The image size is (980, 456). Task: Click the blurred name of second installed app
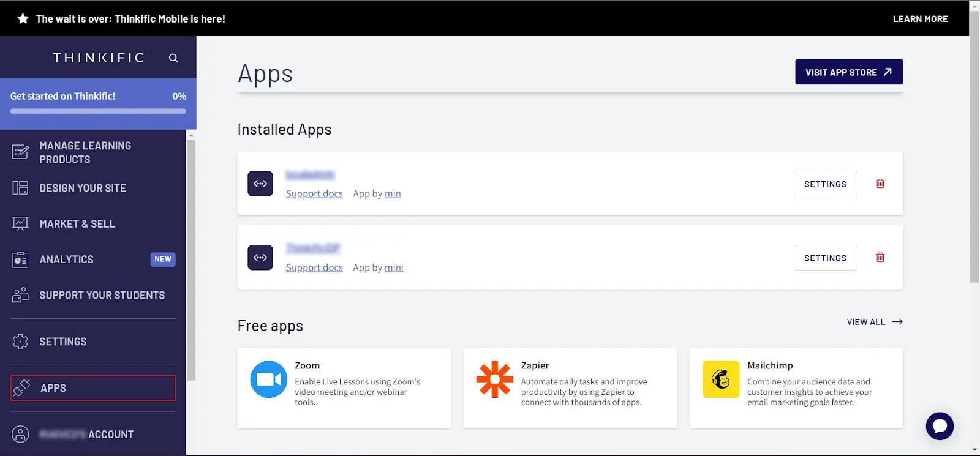[x=313, y=249]
